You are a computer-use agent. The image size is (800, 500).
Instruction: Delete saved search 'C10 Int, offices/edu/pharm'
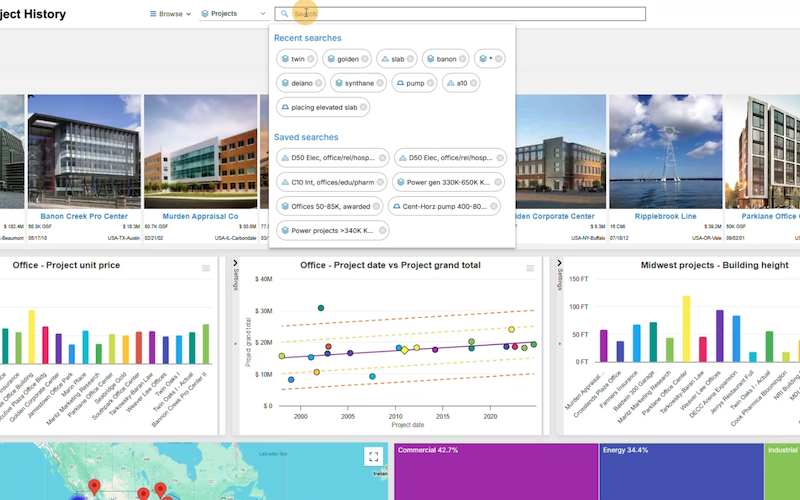tap(380, 182)
